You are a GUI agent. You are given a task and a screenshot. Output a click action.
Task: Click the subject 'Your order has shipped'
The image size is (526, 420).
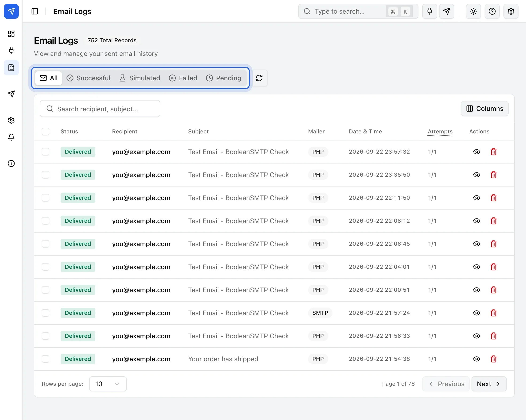coord(223,359)
